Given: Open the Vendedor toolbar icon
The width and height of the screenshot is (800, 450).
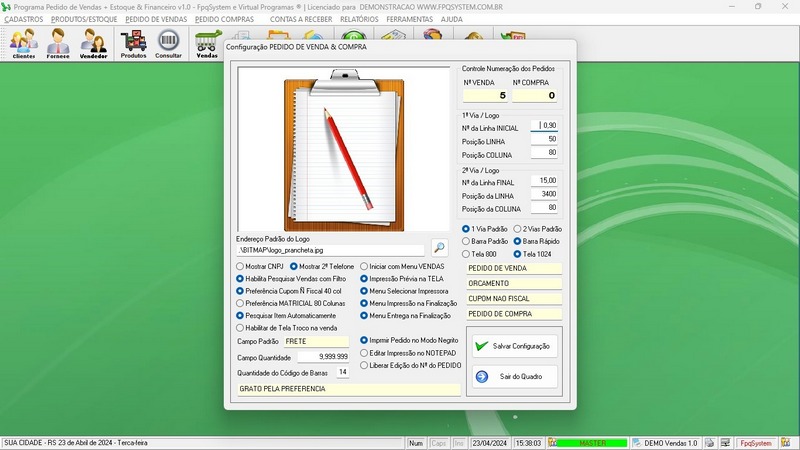Looking at the screenshot, I should [x=93, y=43].
